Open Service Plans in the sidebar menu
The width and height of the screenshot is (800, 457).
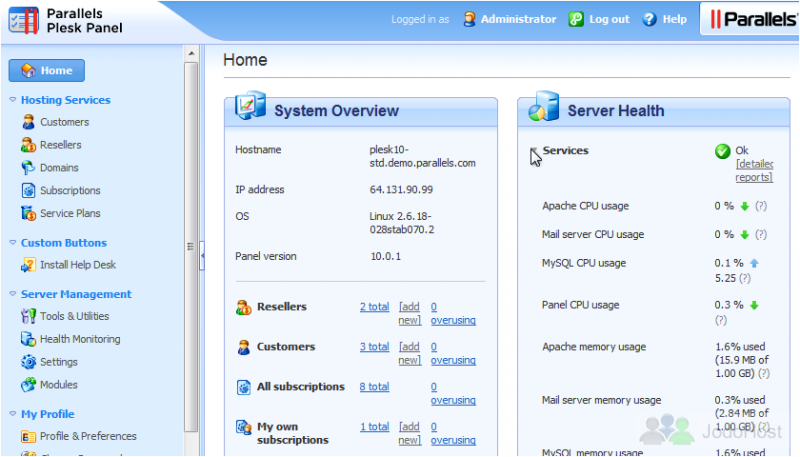pyautogui.click(x=70, y=213)
